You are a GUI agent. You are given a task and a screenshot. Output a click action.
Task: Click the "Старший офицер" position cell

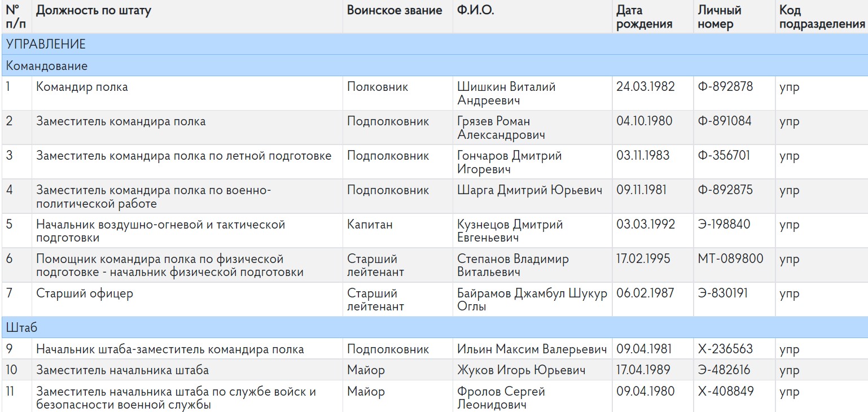click(x=85, y=293)
